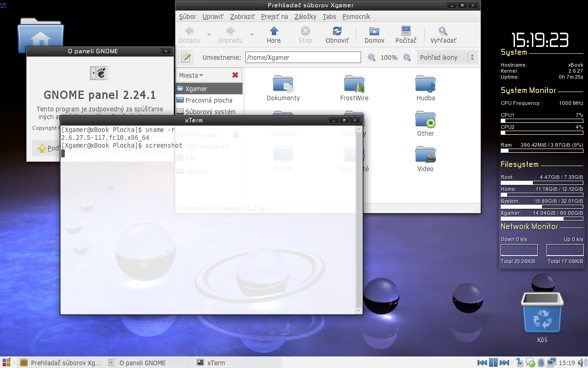The width and height of the screenshot is (588, 368).
Task: Minimize the Prehliadač súborov window
Action: (x=452, y=6)
